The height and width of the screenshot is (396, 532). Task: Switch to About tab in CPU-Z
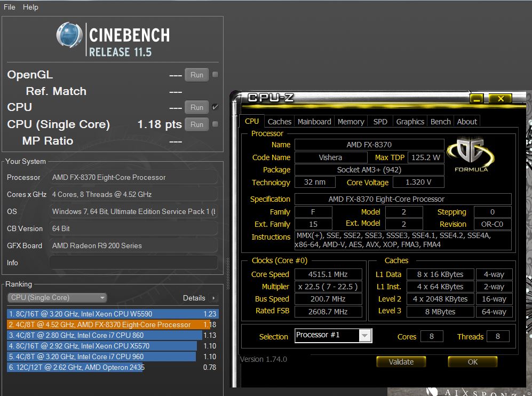tap(467, 122)
